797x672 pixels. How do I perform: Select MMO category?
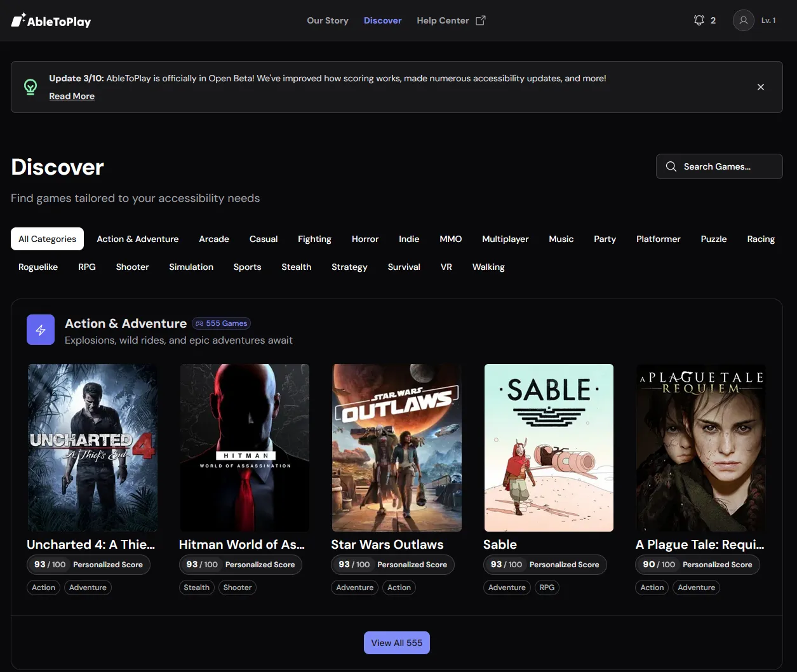(451, 239)
